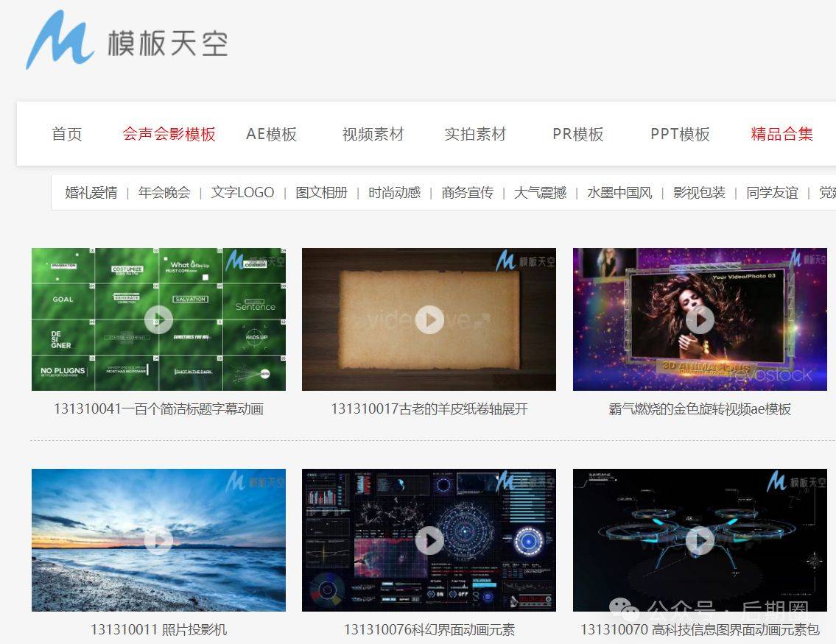Open the AE模板 tab
This screenshot has height=644, width=836.
pyautogui.click(x=271, y=133)
